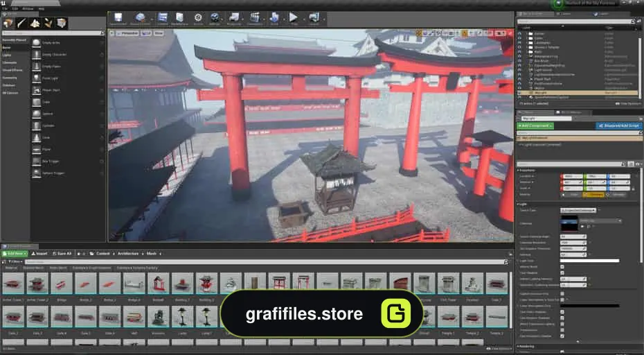Open the viewport options dropdown arrow
The width and height of the screenshot is (644, 355).
111,33
